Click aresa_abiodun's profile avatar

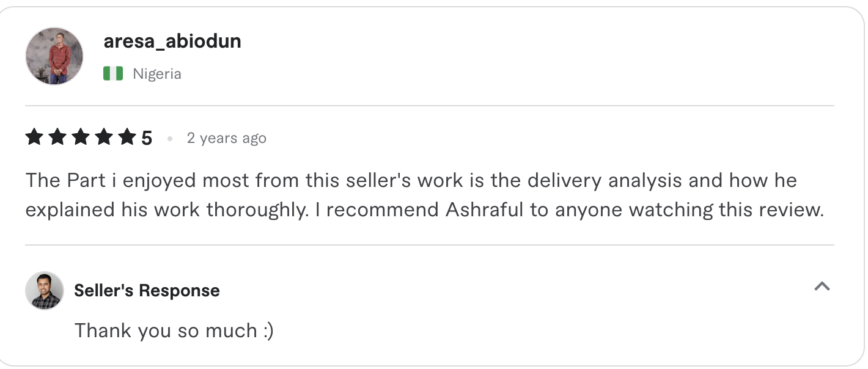pos(54,56)
